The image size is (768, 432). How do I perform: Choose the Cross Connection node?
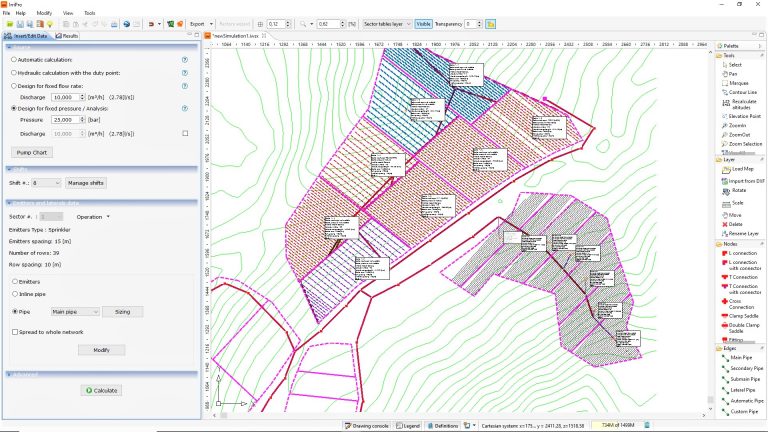click(742, 303)
